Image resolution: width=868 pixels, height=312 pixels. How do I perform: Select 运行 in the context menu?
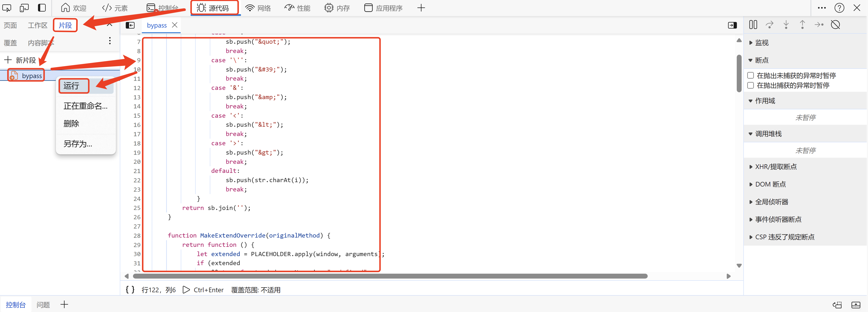71,86
